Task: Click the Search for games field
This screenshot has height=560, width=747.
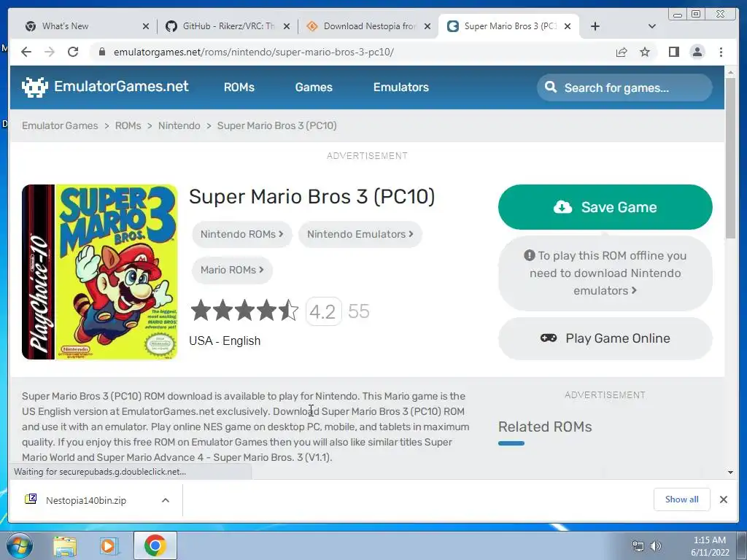Action: [624, 87]
